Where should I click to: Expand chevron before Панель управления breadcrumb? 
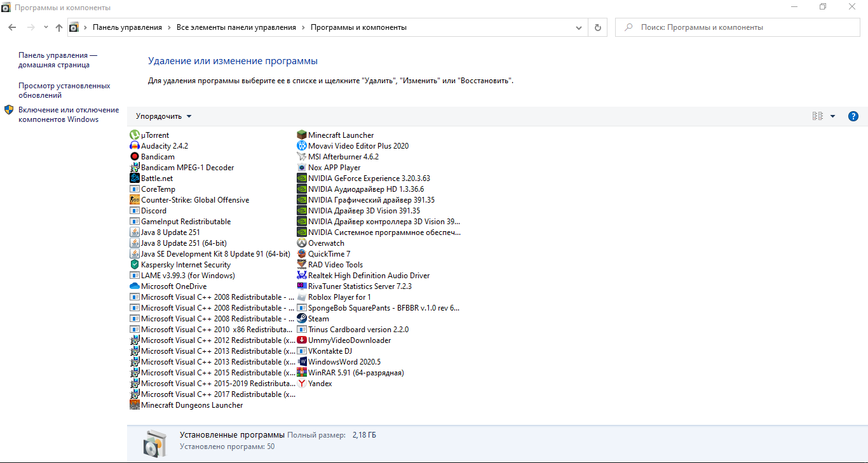click(85, 27)
